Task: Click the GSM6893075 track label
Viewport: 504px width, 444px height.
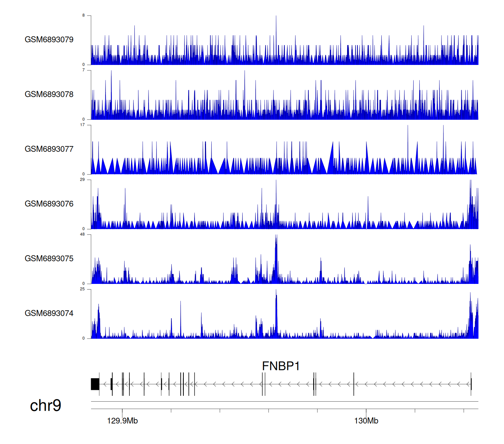Action: click(x=49, y=259)
